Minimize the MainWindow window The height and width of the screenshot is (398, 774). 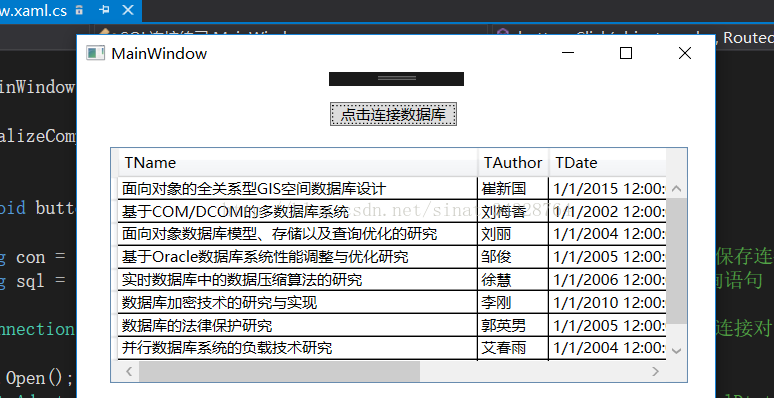click(568, 53)
